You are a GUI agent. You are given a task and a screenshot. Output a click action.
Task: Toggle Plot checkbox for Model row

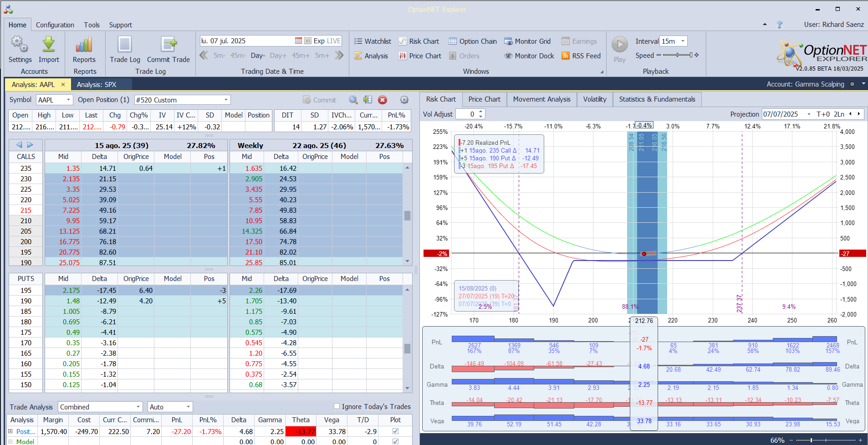395,441
